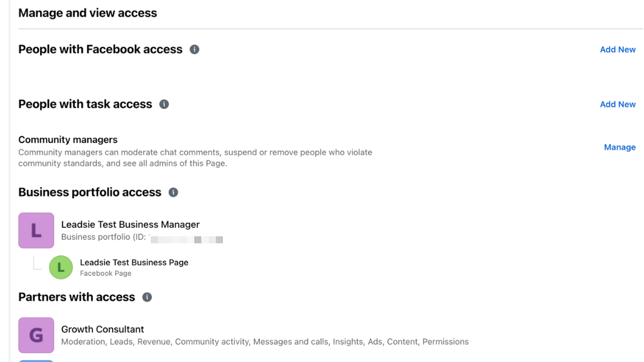Screen dimensions: 644x362
Task: Open Add New for People with Facebook access
Action: (617, 49)
